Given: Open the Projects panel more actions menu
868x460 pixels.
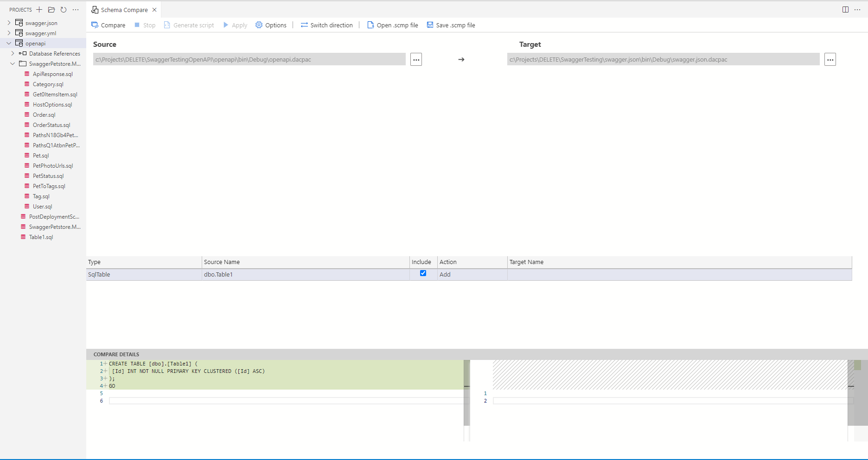Looking at the screenshot, I should (x=76, y=10).
